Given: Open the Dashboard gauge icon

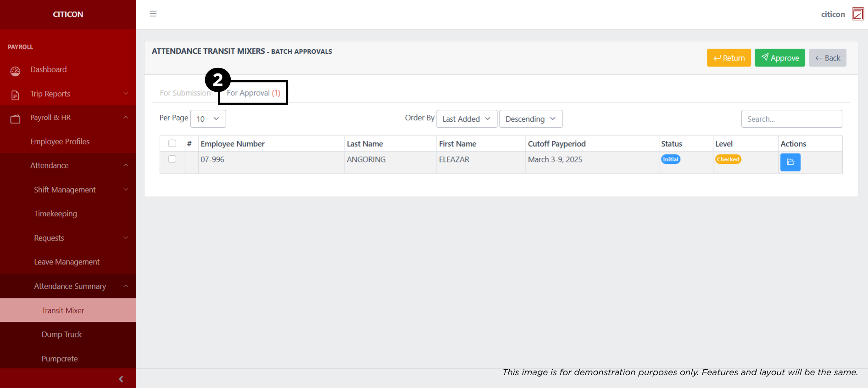Looking at the screenshot, I should point(15,71).
